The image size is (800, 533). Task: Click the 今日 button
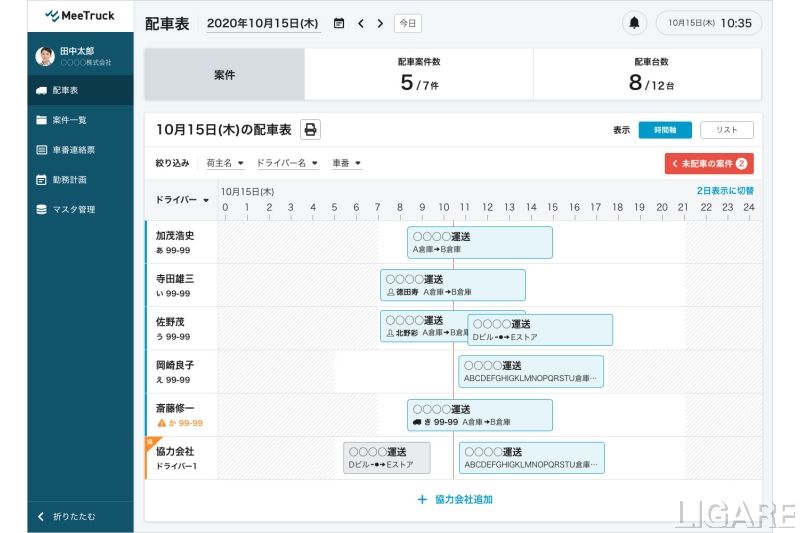pos(407,23)
